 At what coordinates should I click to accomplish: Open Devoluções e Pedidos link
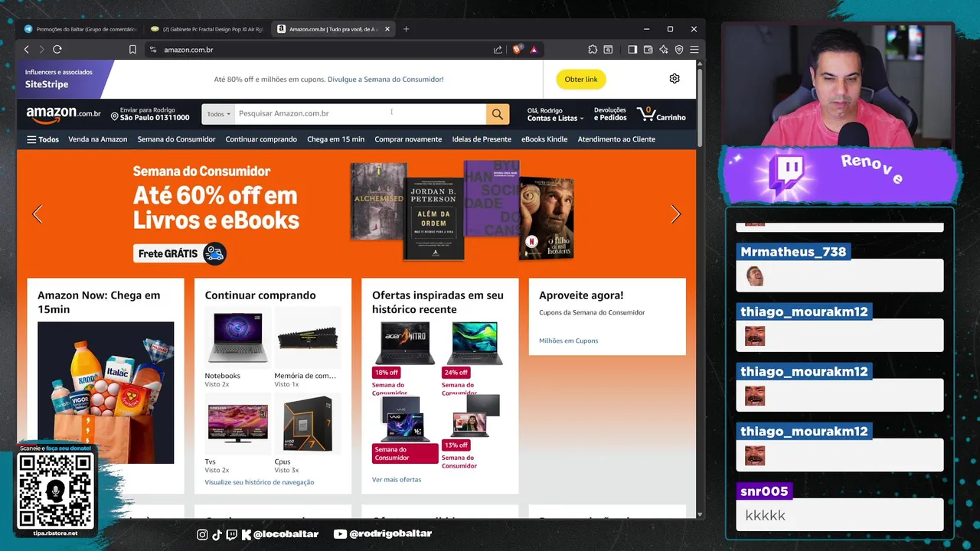(610, 114)
